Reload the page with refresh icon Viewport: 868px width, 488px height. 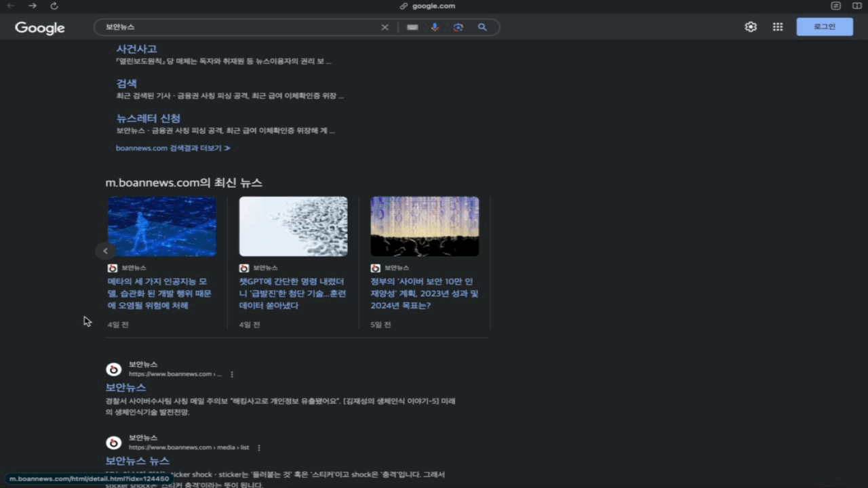click(54, 6)
